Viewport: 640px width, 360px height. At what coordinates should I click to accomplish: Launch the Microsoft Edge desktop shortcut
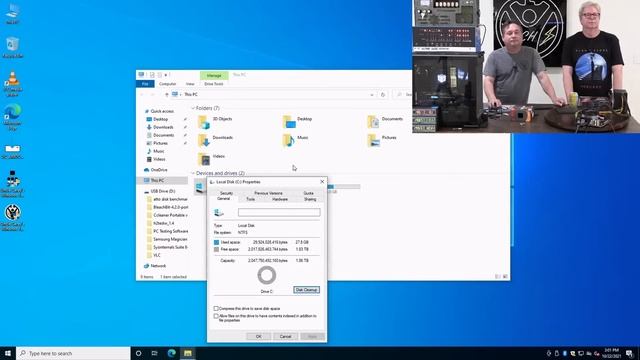point(13,118)
